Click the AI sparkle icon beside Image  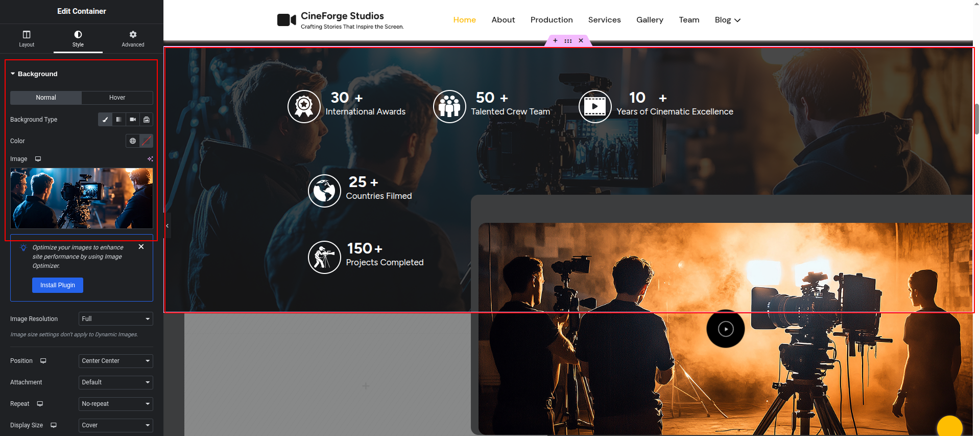pyautogui.click(x=150, y=159)
